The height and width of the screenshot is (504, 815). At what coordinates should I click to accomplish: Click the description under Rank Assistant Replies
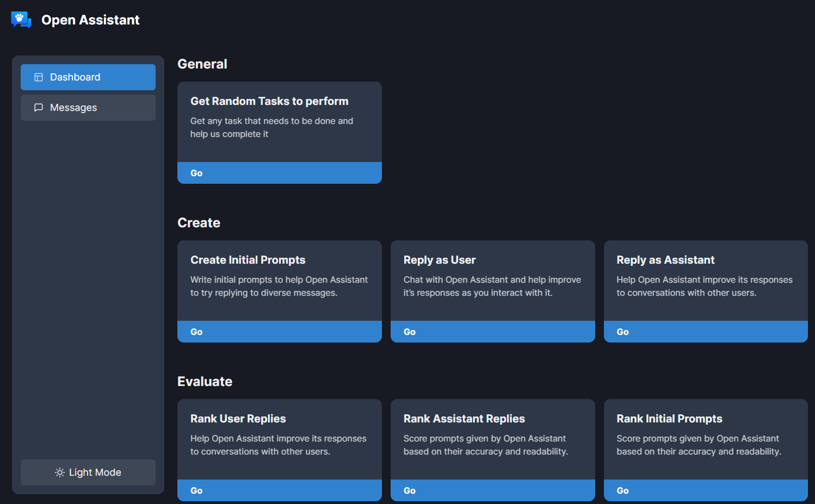[x=486, y=445]
